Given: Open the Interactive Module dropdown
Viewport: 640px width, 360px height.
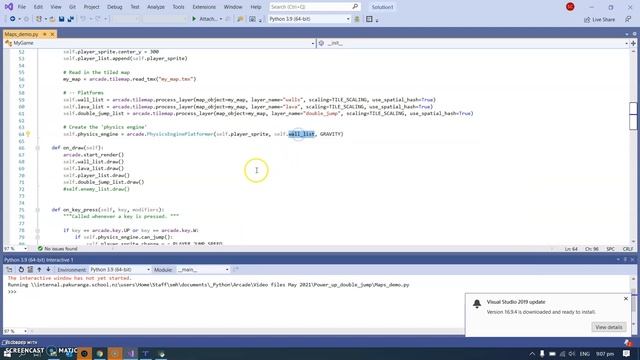Looking at the screenshot, I should click(x=203, y=270).
